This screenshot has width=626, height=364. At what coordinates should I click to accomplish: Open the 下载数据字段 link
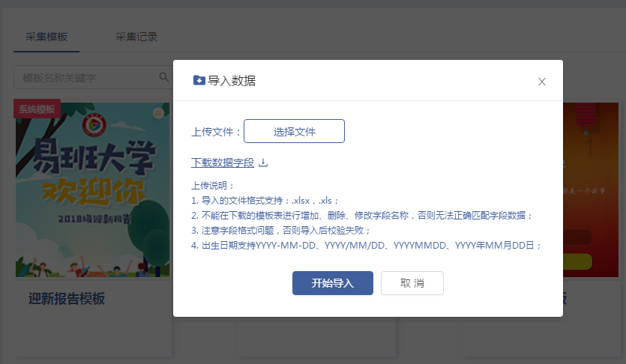point(223,163)
